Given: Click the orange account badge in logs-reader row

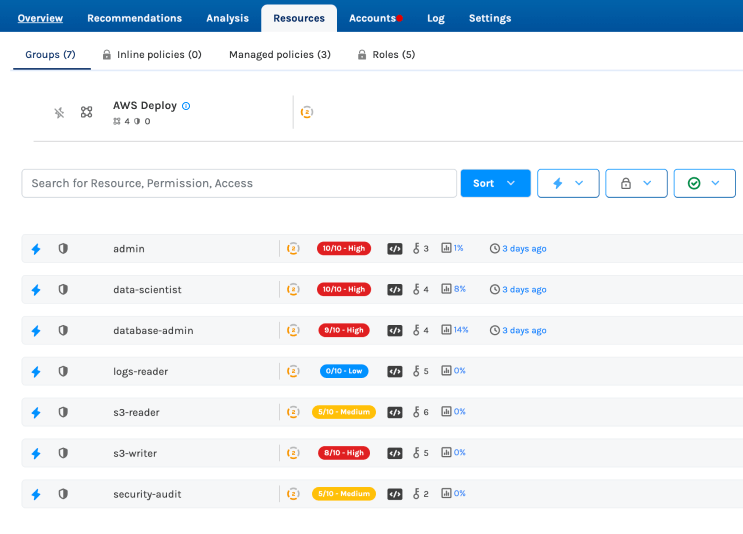Looking at the screenshot, I should tap(293, 371).
